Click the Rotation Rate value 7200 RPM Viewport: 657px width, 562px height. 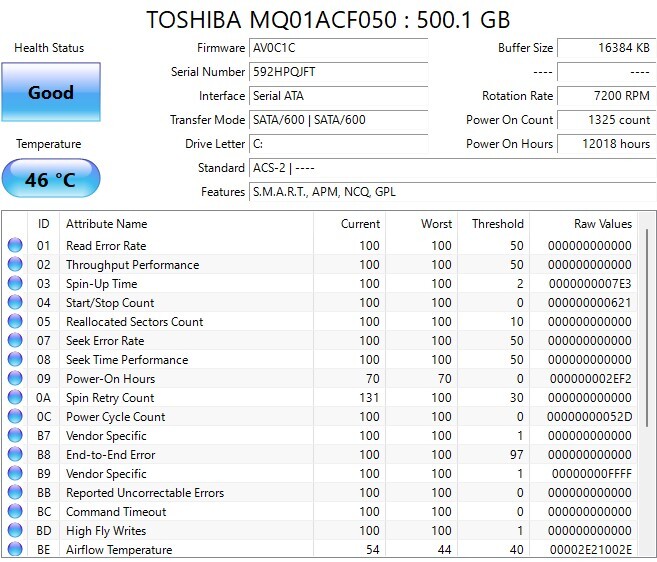[x=606, y=96]
